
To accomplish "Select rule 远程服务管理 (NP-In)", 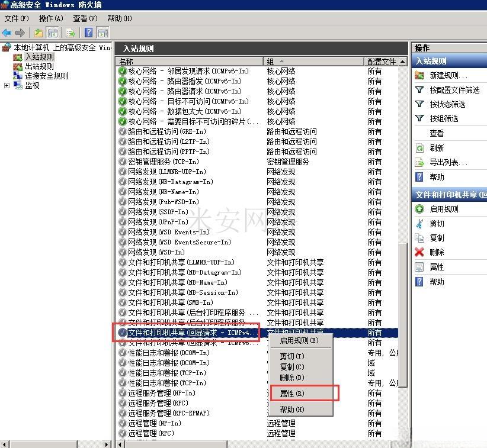I will pyautogui.click(x=162, y=393).
